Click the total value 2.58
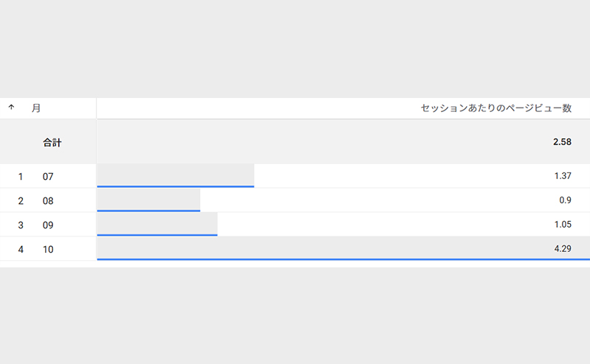 point(562,141)
